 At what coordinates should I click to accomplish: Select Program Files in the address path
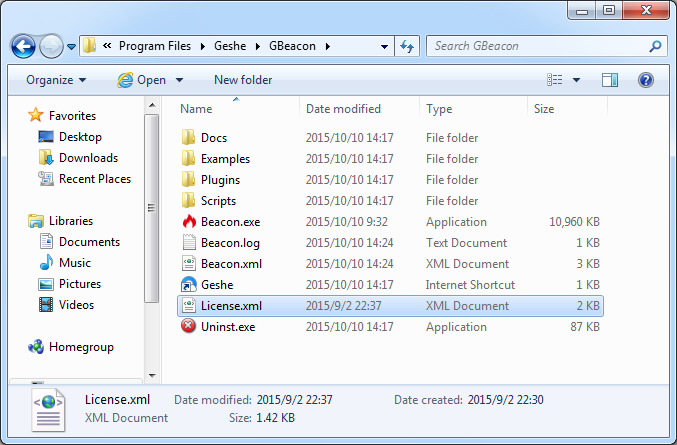155,46
